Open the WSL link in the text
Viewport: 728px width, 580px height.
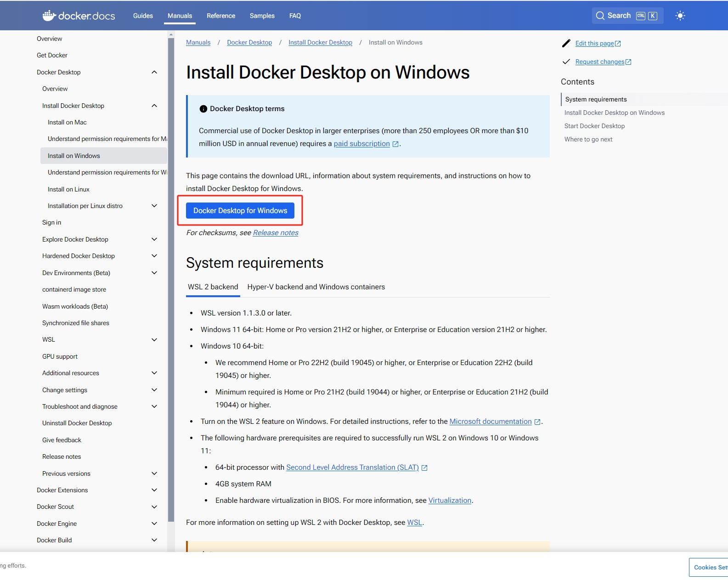coord(415,523)
